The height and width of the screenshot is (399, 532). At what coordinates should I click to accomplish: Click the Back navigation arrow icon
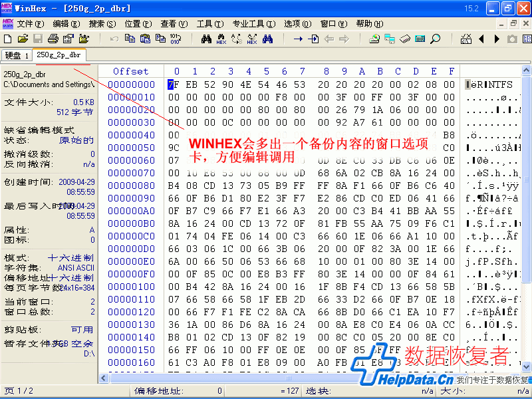[329, 39]
